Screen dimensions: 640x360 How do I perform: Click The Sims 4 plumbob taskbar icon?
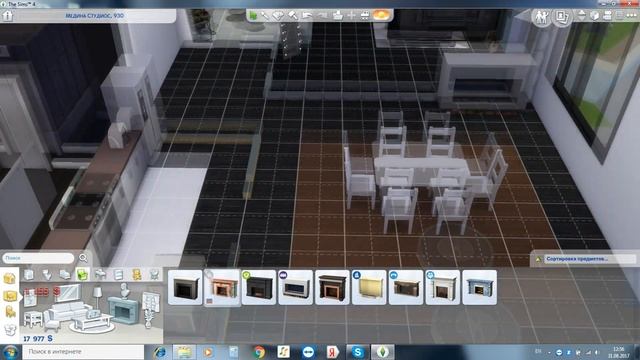pyautogui.click(x=382, y=352)
